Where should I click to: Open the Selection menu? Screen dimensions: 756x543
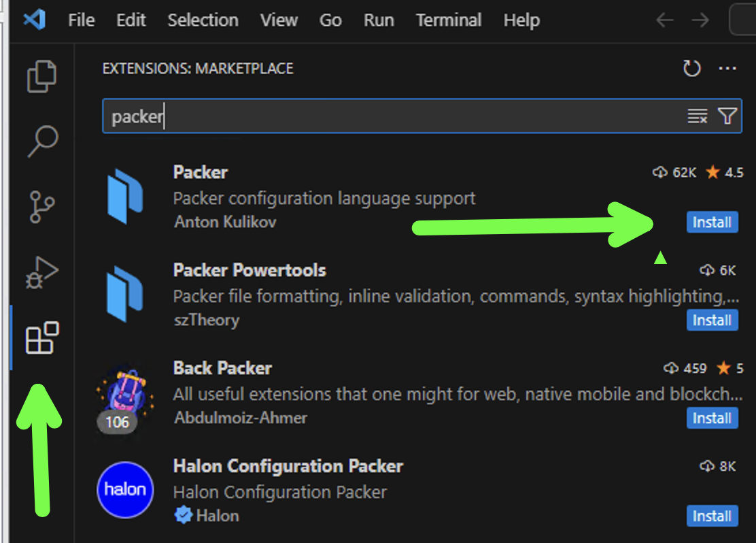coord(203,20)
